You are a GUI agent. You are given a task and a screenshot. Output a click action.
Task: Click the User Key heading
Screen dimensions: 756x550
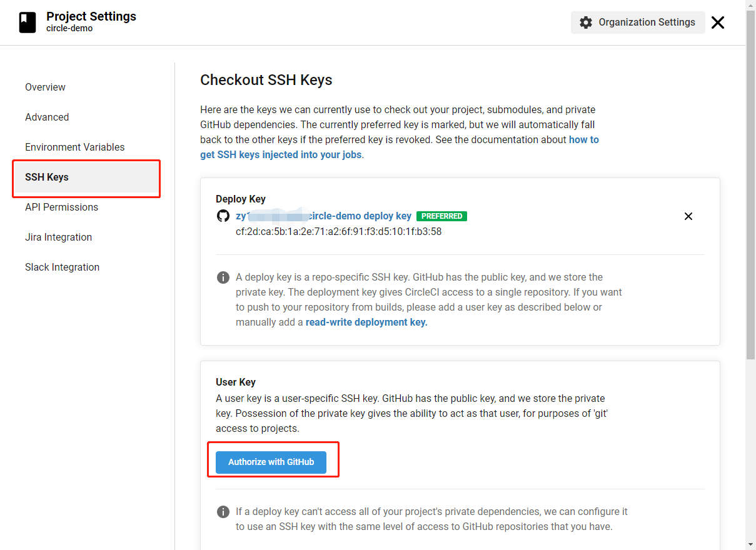pyautogui.click(x=236, y=382)
